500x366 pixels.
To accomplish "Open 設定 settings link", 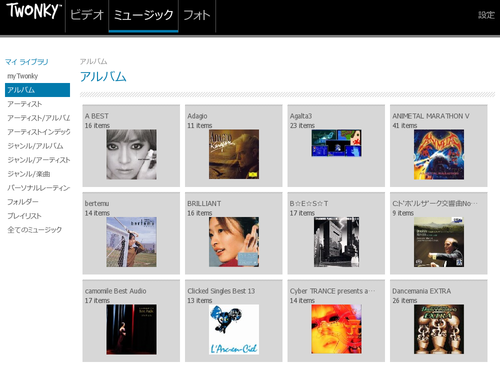I will click(x=486, y=15).
